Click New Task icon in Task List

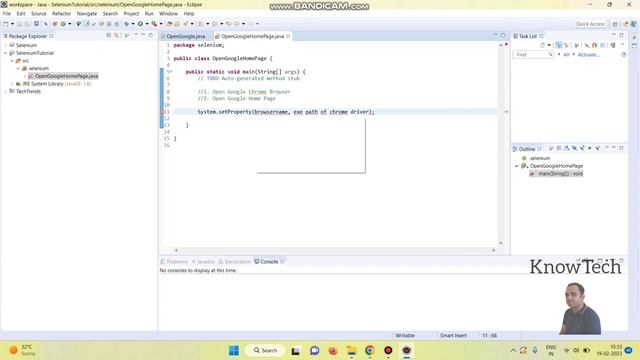point(542,45)
